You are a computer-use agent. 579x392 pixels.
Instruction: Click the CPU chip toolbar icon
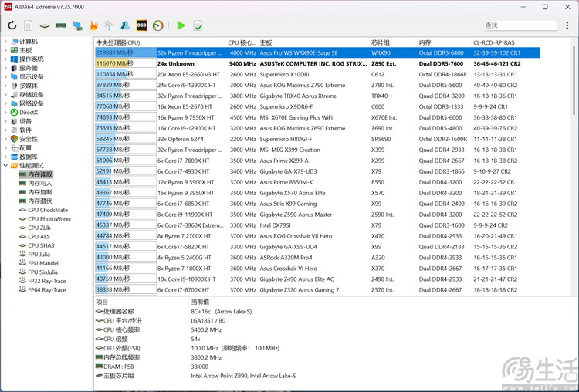[45, 25]
